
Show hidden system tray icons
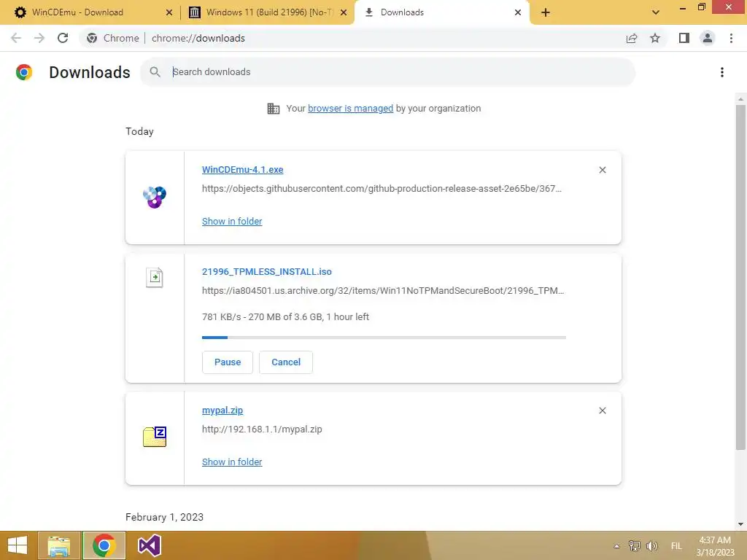click(x=616, y=546)
